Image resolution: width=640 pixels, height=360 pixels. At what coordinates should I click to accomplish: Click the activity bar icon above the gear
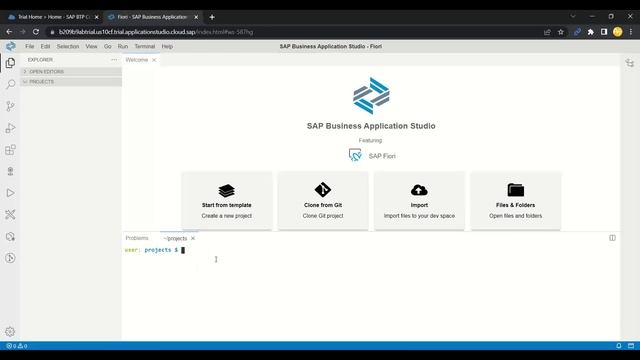click(x=10, y=258)
